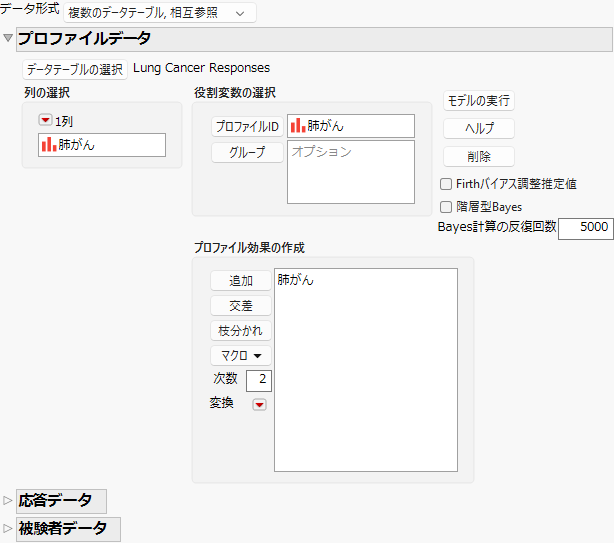Open the 変換 red triangle menu

pyautogui.click(x=259, y=404)
